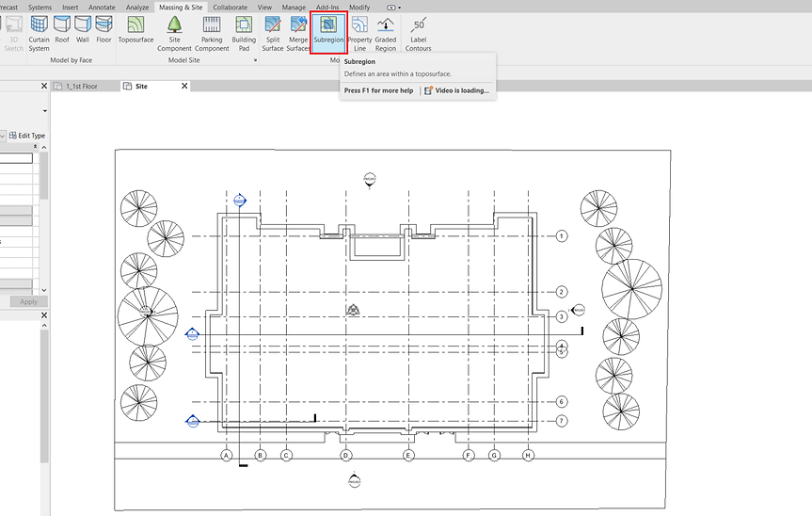The image size is (812, 516).
Task: Select the Graded Region tool
Action: tap(385, 33)
